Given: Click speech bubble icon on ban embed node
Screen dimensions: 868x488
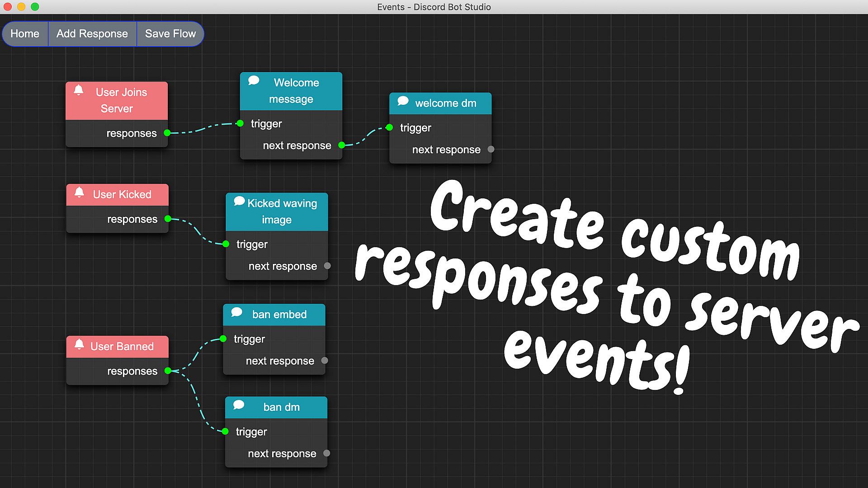Looking at the screenshot, I should point(236,312).
